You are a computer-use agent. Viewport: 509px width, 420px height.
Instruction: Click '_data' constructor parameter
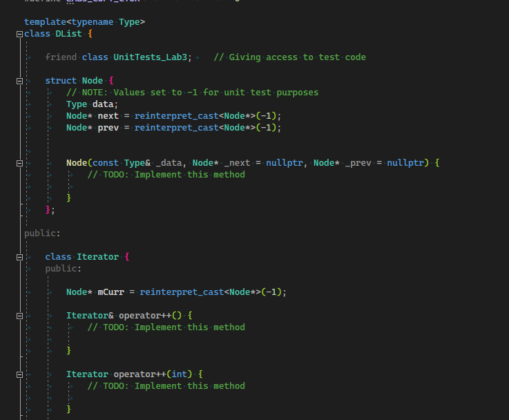(169, 163)
